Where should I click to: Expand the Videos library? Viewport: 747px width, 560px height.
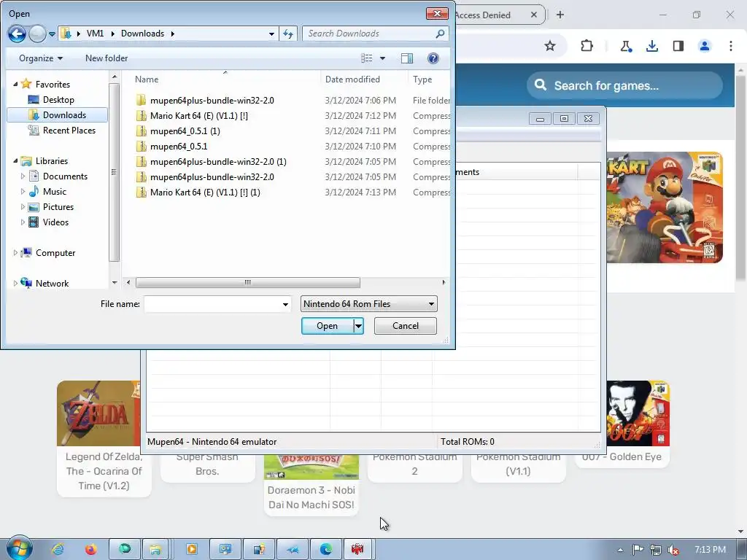pos(23,222)
